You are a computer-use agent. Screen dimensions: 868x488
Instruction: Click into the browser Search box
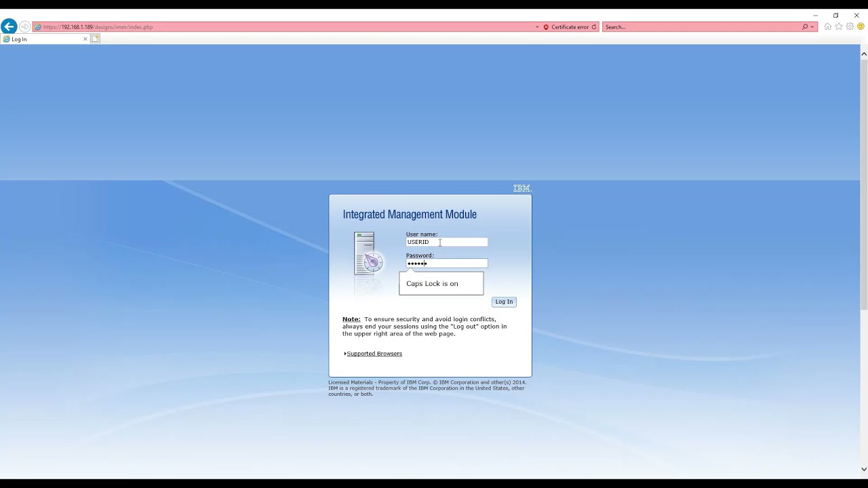point(702,27)
